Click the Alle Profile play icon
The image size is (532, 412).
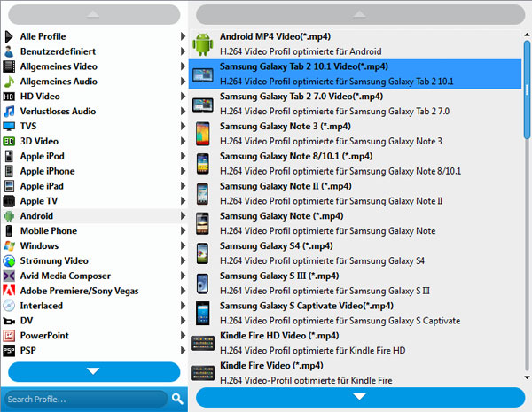pos(9,36)
